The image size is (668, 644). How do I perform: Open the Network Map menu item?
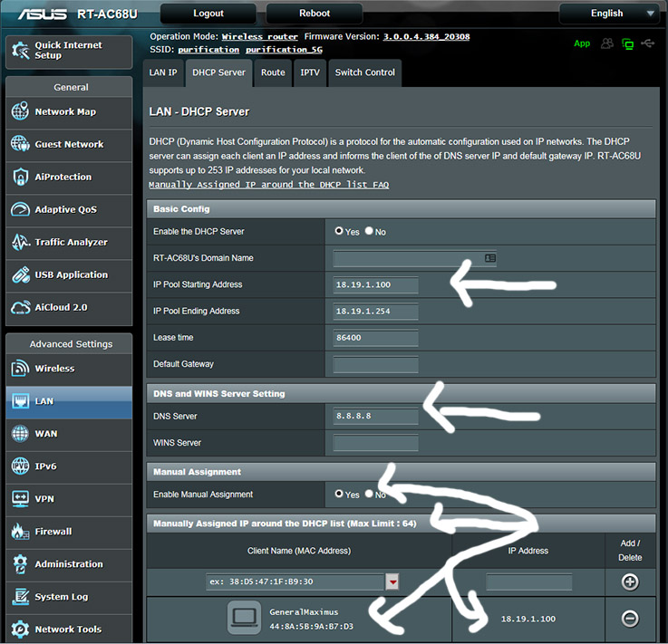click(69, 111)
